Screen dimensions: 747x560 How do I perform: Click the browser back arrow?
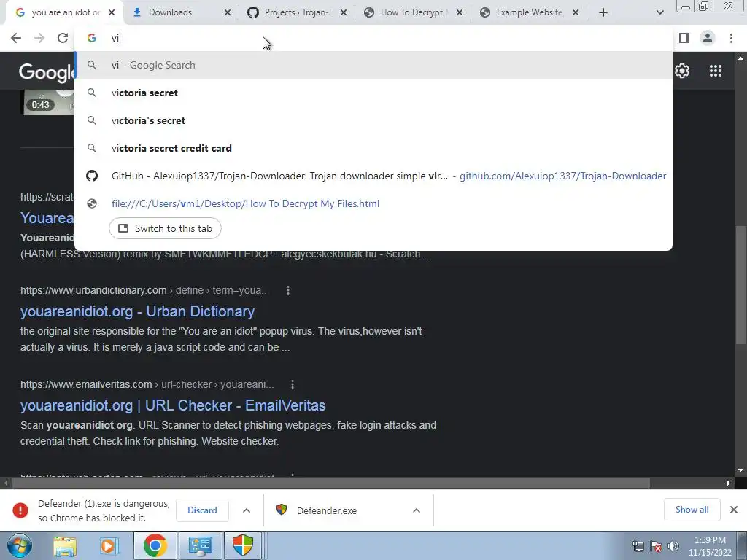pyautogui.click(x=16, y=38)
